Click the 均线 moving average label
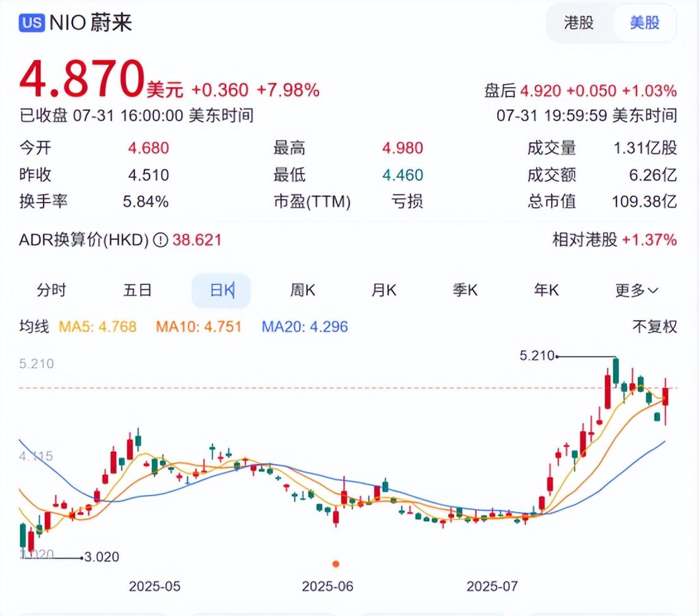Viewport: 699px width, 616px height. [34, 326]
